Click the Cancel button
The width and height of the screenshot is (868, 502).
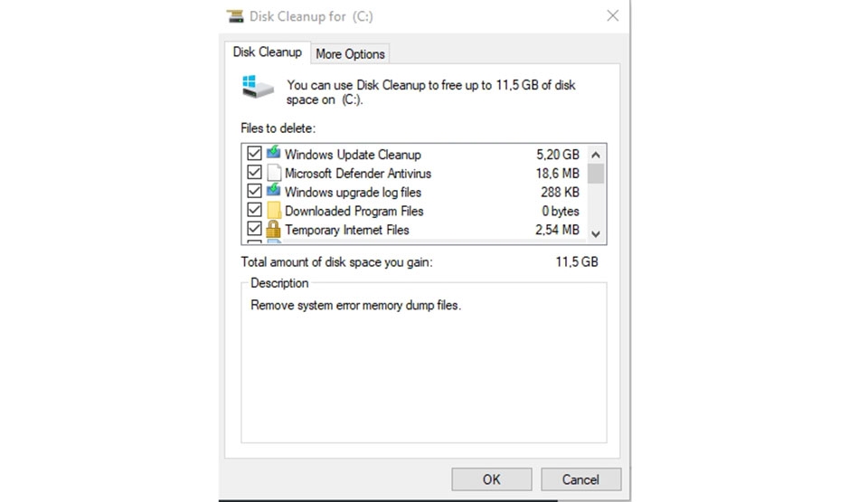click(x=580, y=479)
